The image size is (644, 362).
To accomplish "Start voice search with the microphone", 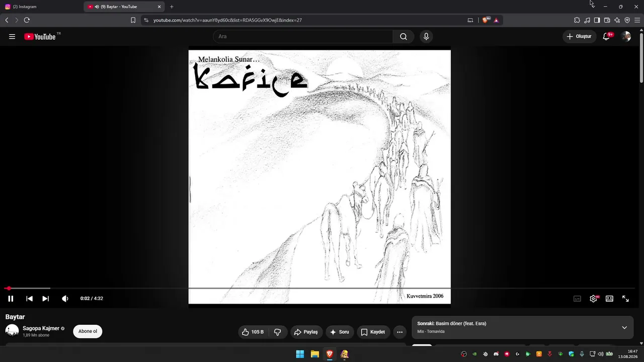I will 426,37.
